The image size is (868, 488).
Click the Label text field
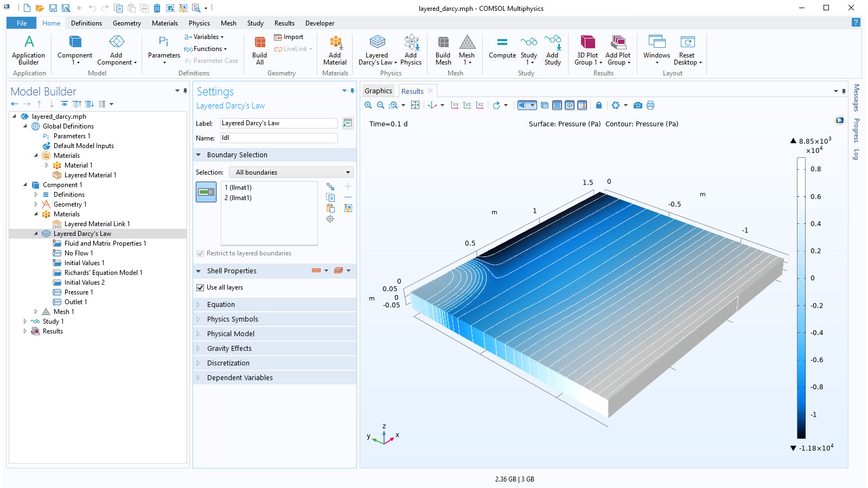click(279, 123)
